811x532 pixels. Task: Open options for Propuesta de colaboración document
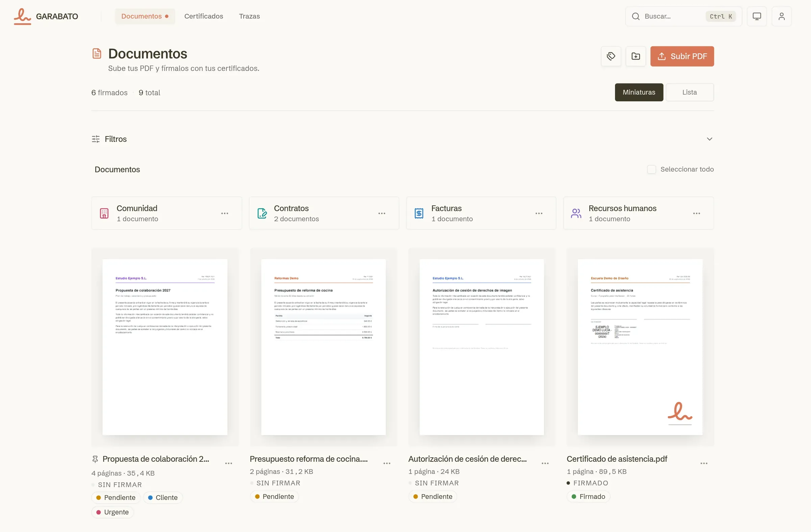pyautogui.click(x=229, y=463)
